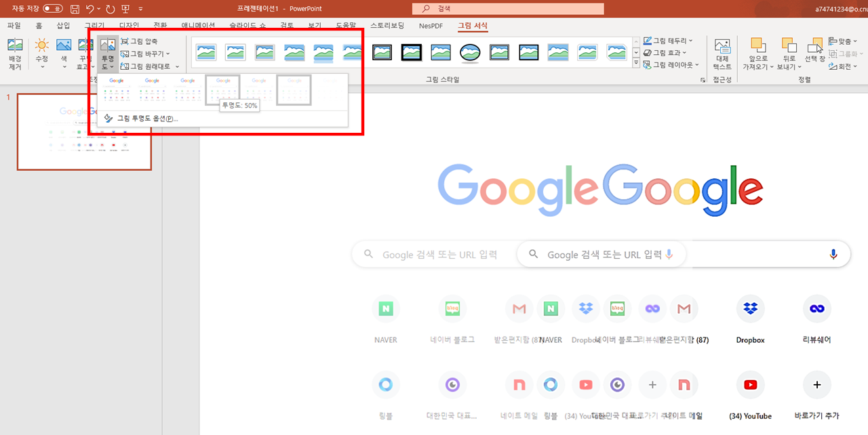
Task: Click the disabled 그룹화 (group) icon
Action: (833, 54)
